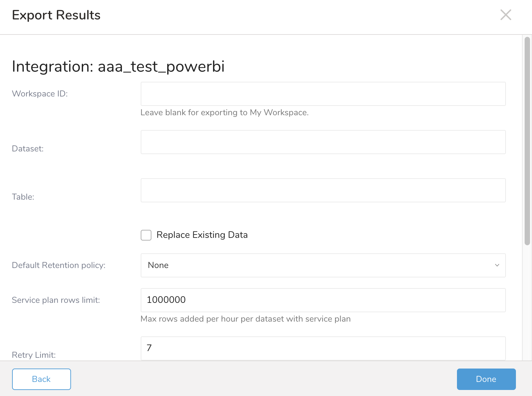The image size is (532, 396).
Task: Click the Workspace ID input field
Action: click(x=323, y=94)
